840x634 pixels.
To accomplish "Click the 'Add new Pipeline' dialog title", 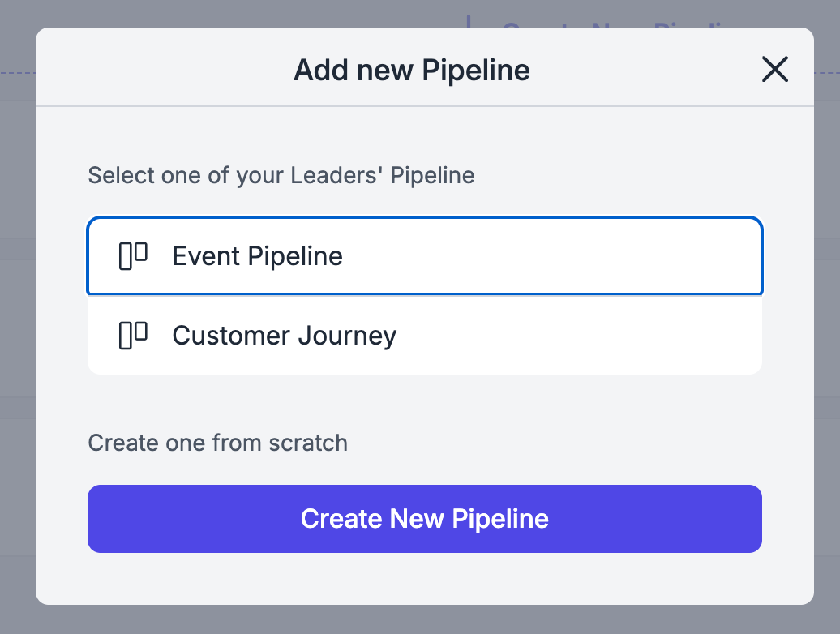I will click(411, 71).
